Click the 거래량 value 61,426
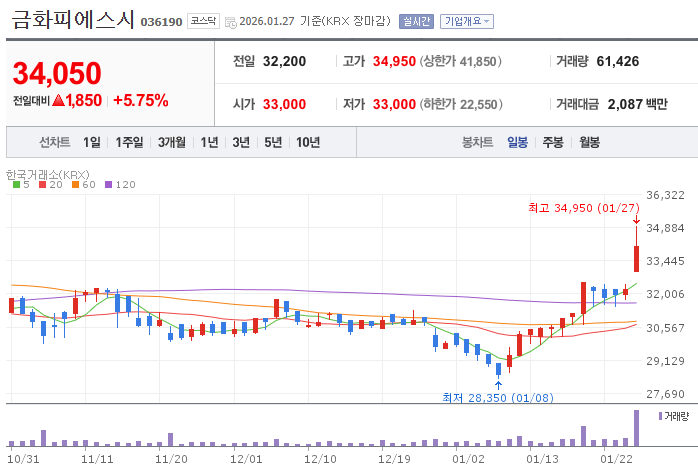This screenshot has height=471, width=698. coord(617,61)
